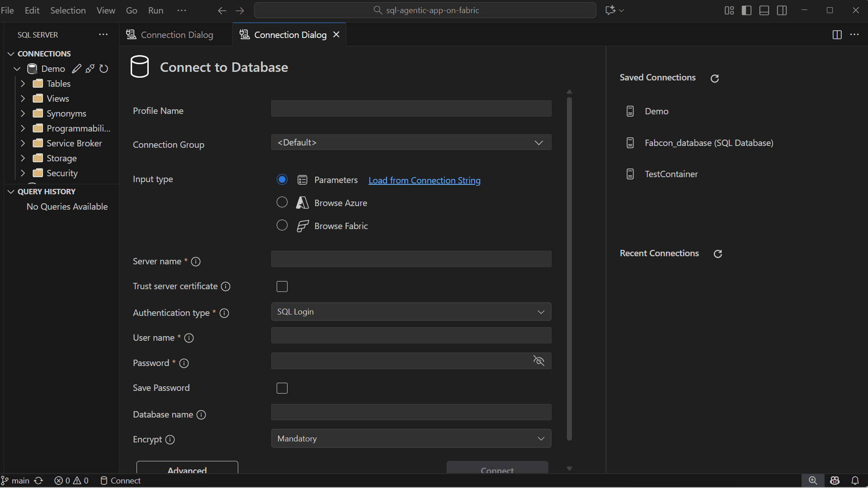Refresh the Saved Connections list
Screen dimensions: 868x488
click(714, 78)
